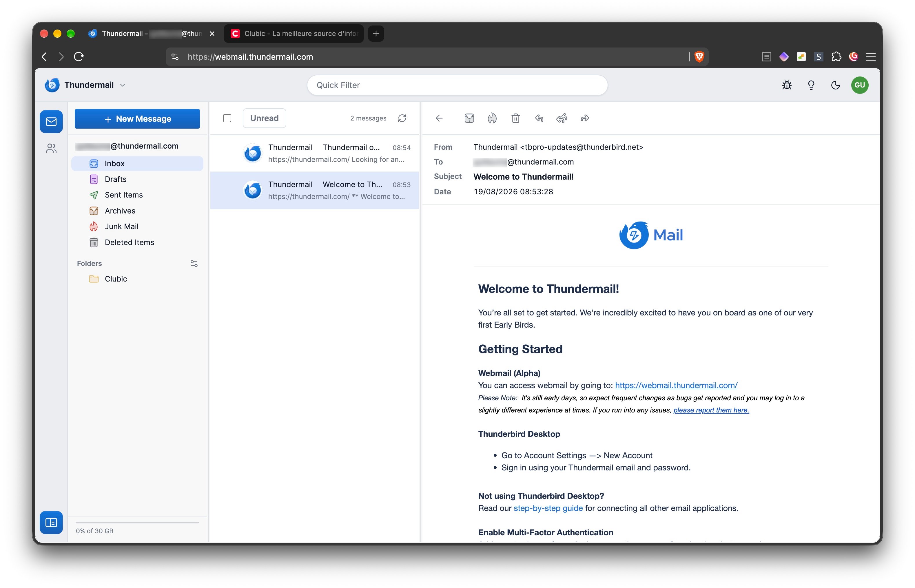Screen dimensions: 915x588
Task: Tick the select all messages checkbox
Action: click(x=227, y=118)
